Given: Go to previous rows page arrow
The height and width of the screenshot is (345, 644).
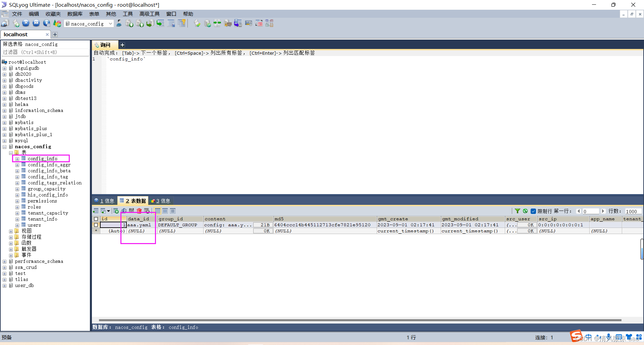Looking at the screenshot, I should tap(579, 211).
